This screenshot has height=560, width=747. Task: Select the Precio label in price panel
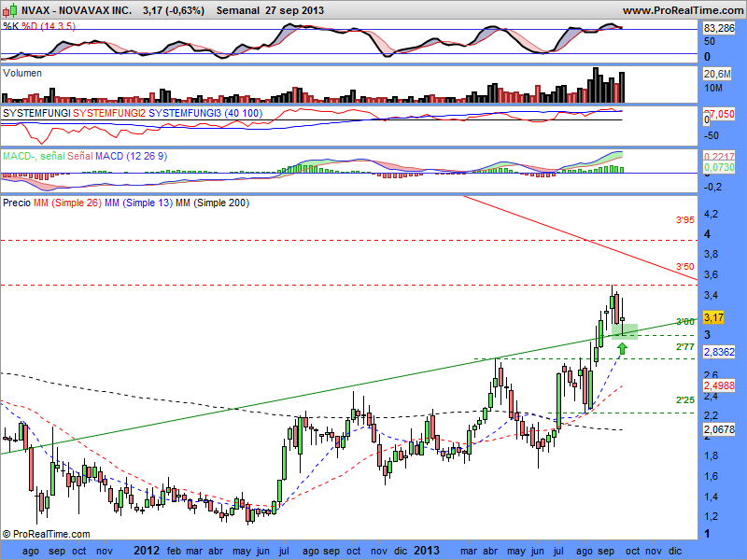point(17,203)
